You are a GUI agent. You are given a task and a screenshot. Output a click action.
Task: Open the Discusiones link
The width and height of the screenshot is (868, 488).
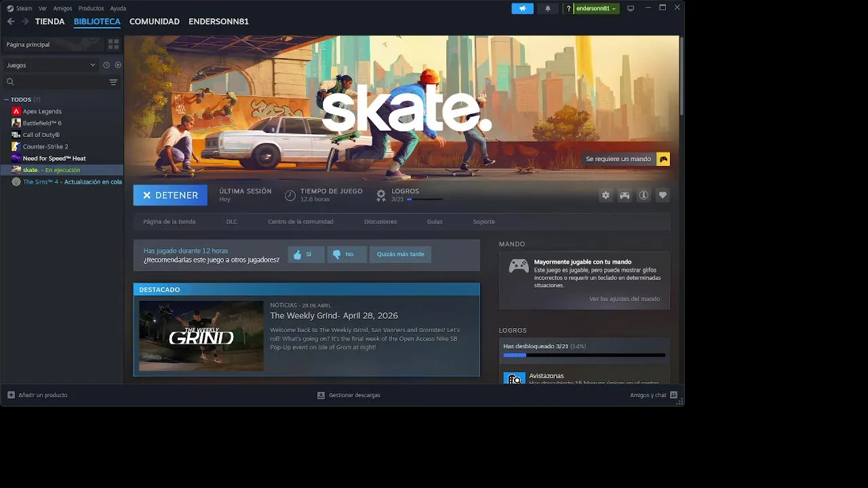pos(380,222)
